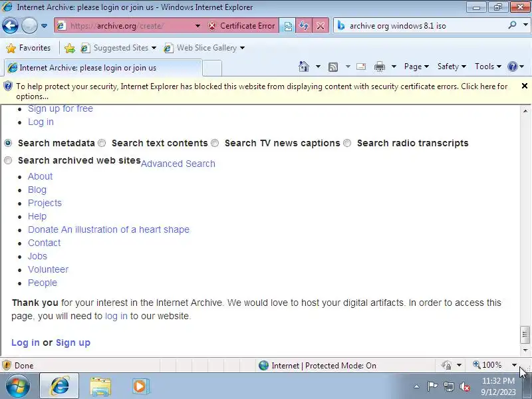Screen dimensions: 532x399
Task: Click the search magnifier icon
Action: click(512, 25)
